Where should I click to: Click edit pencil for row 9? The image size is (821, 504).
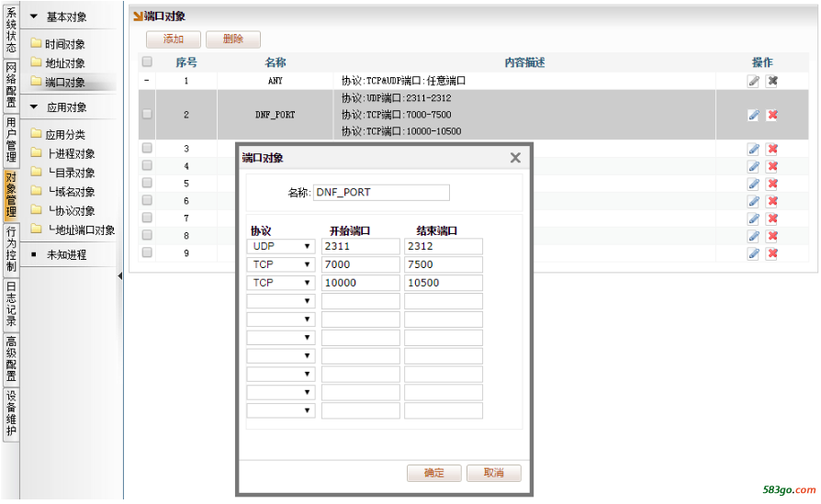click(753, 253)
